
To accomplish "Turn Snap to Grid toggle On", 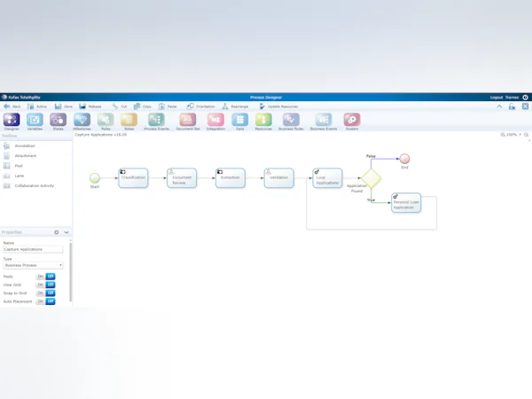I will [41, 293].
